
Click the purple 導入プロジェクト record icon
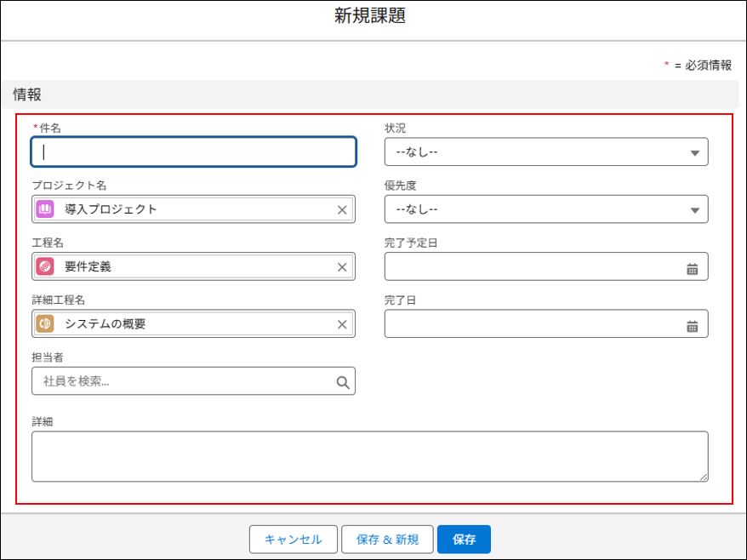pyautogui.click(x=45, y=209)
